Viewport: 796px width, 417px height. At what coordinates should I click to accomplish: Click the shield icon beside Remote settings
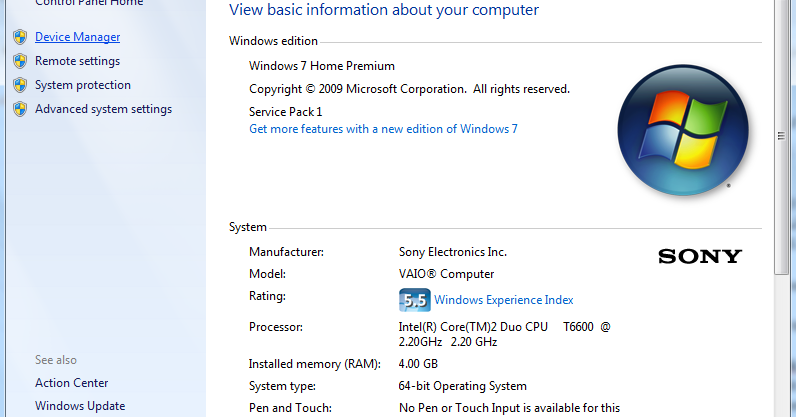point(20,61)
